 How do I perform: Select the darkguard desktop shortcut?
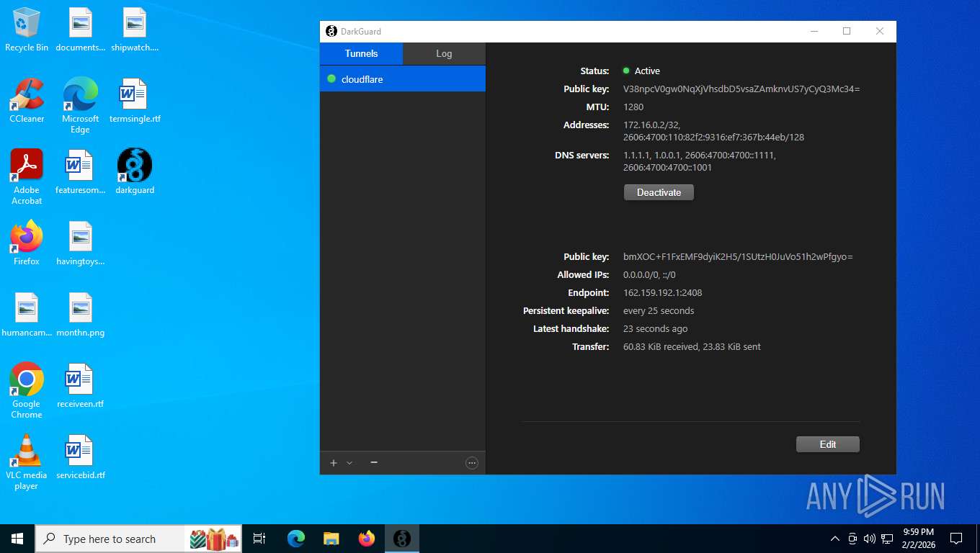click(x=135, y=172)
